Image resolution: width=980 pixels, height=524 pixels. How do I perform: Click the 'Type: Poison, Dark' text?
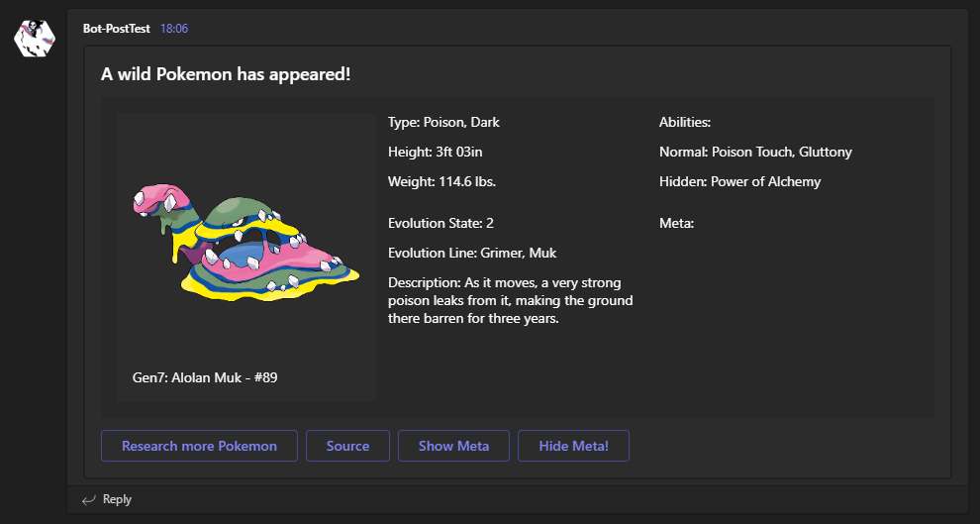pos(443,123)
